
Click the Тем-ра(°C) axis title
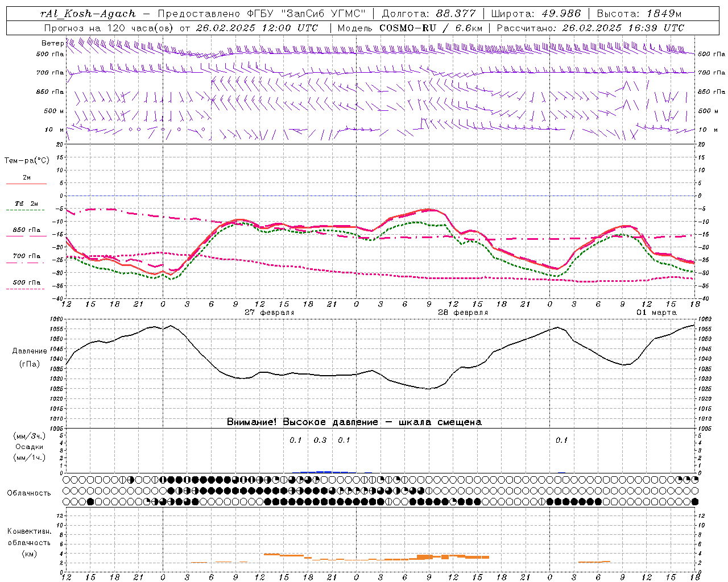[x=27, y=160]
